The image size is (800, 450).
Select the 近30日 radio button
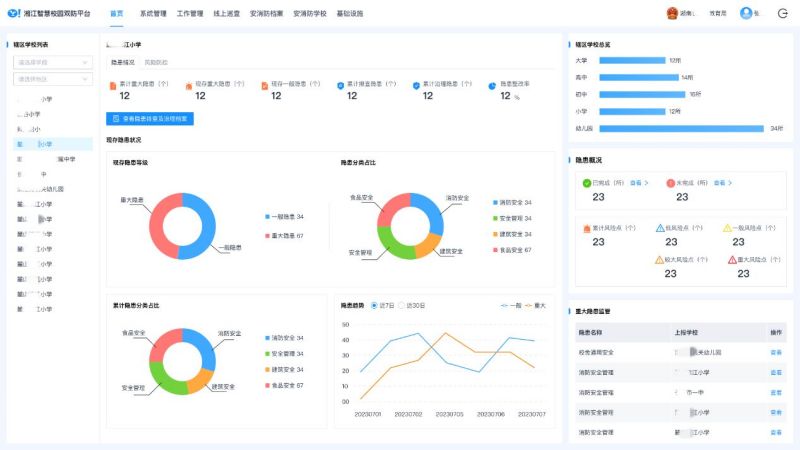pyautogui.click(x=403, y=305)
